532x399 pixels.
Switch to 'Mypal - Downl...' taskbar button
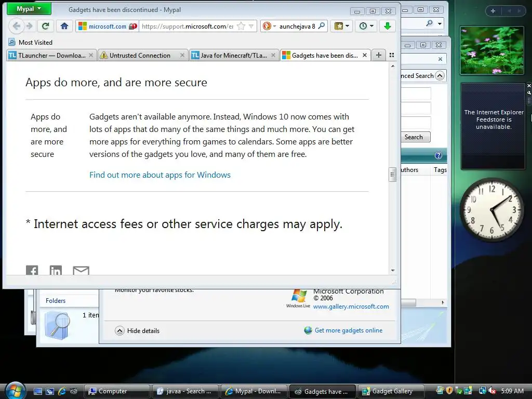pos(254,391)
